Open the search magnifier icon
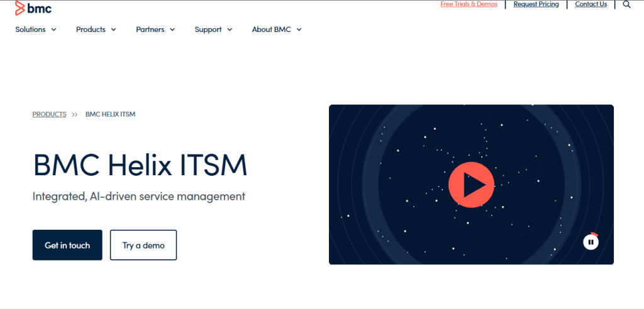644x309 pixels. tap(627, 4)
